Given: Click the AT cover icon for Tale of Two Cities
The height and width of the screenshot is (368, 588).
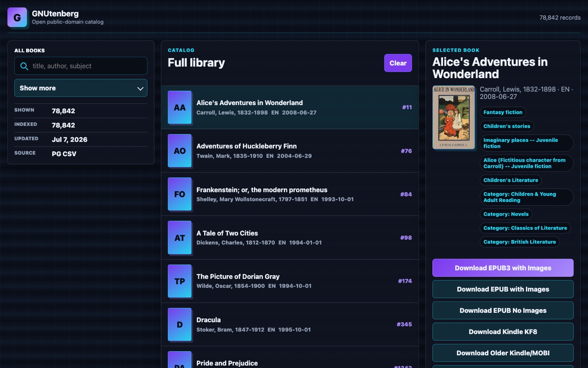Looking at the screenshot, I should 180,238.
